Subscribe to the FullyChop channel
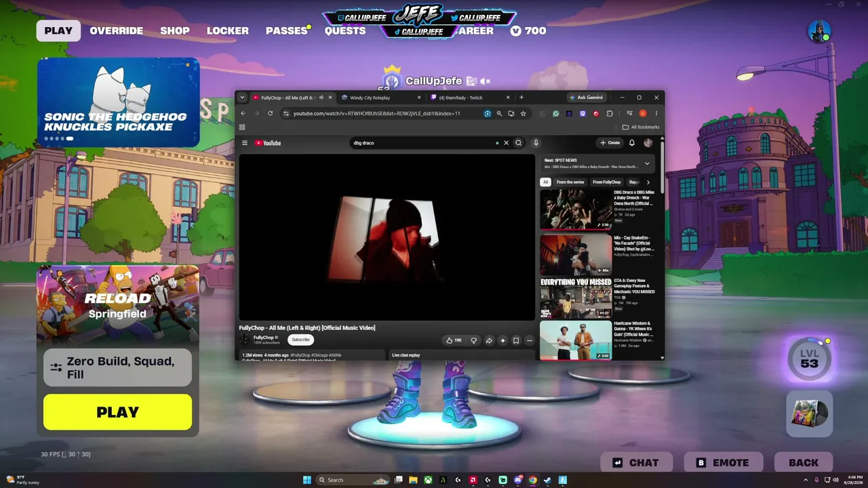This screenshot has height=488, width=868. 300,340
